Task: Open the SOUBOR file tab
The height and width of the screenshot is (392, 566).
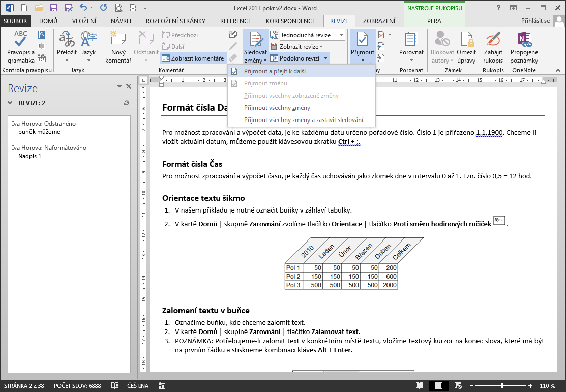Action: [15, 21]
